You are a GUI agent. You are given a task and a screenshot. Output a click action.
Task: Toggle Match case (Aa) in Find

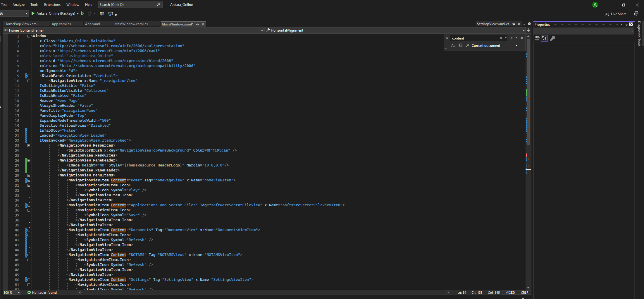point(453,46)
